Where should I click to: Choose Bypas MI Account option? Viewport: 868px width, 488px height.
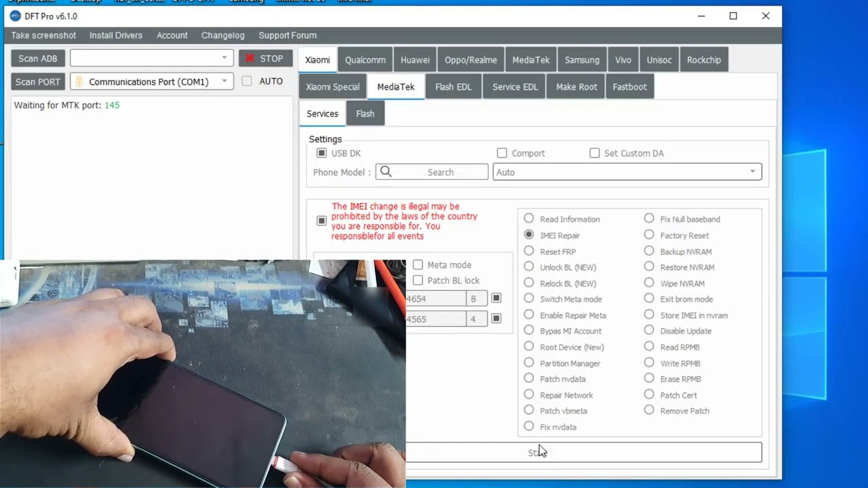tap(529, 330)
